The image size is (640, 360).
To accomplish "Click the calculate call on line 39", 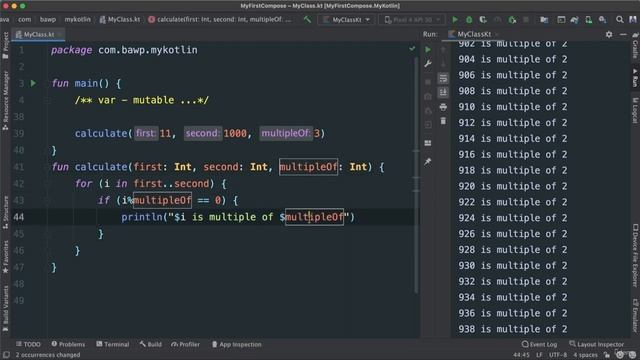I will 101,133.
